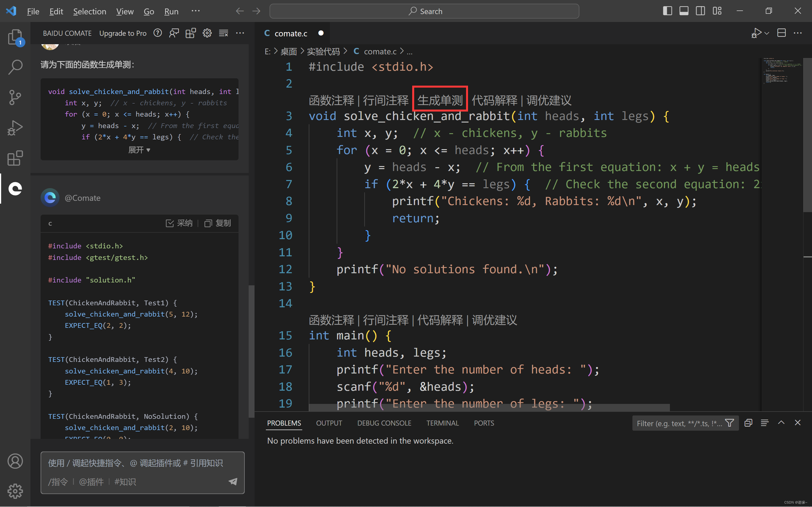
Task: Click the 生成单测 code lens link
Action: point(440,100)
